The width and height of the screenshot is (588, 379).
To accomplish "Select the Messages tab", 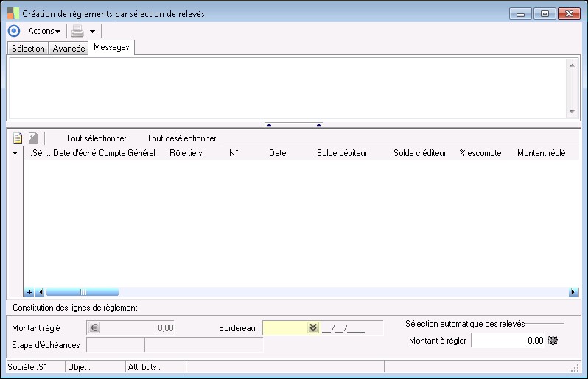I will tap(111, 47).
